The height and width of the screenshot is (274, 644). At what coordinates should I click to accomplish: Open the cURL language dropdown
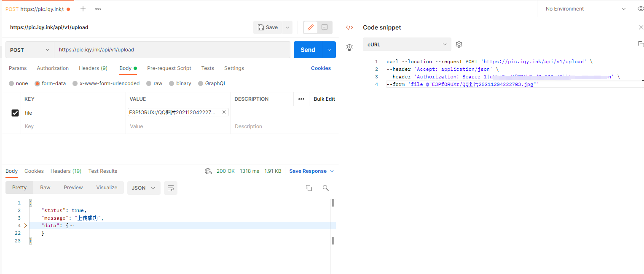pos(407,44)
